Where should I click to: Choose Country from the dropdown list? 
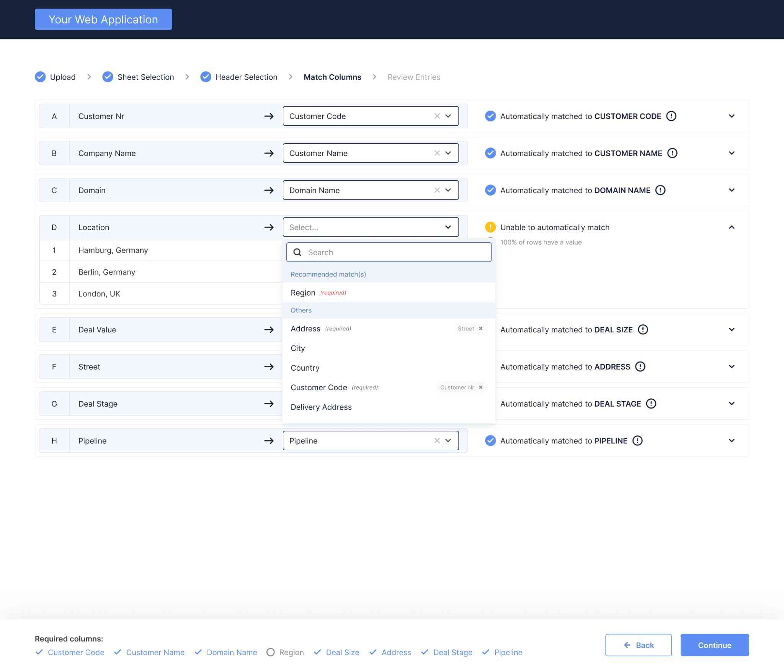click(x=305, y=368)
